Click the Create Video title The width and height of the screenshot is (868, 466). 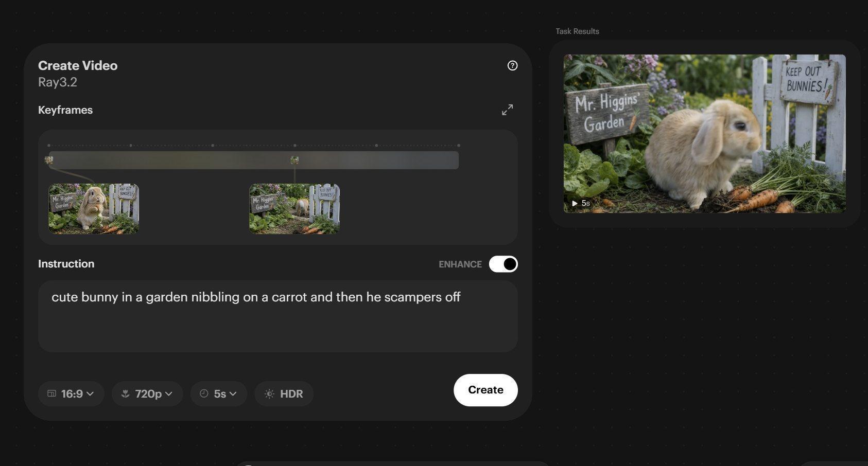(x=78, y=66)
